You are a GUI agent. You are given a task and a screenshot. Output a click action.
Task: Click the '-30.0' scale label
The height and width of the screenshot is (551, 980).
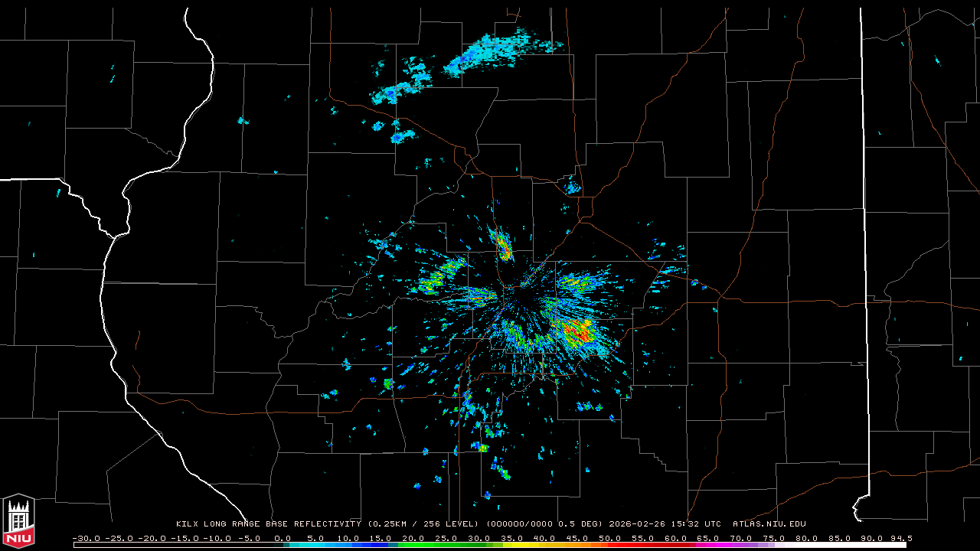[86, 538]
